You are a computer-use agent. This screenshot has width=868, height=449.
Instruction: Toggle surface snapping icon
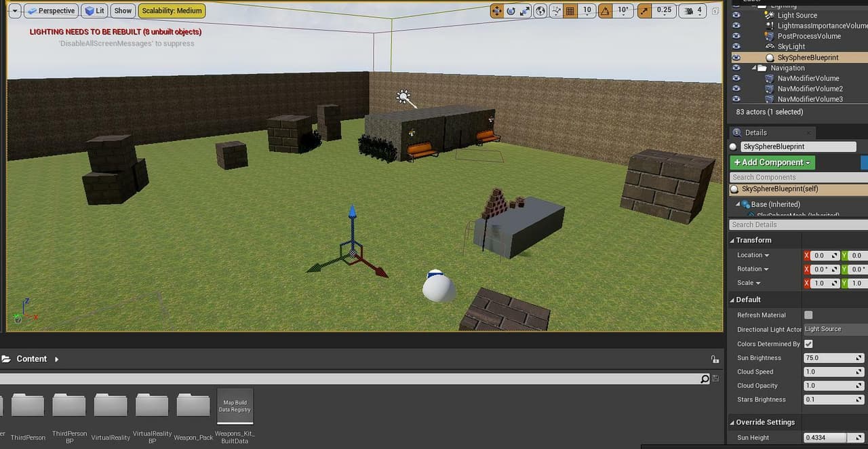[556, 11]
